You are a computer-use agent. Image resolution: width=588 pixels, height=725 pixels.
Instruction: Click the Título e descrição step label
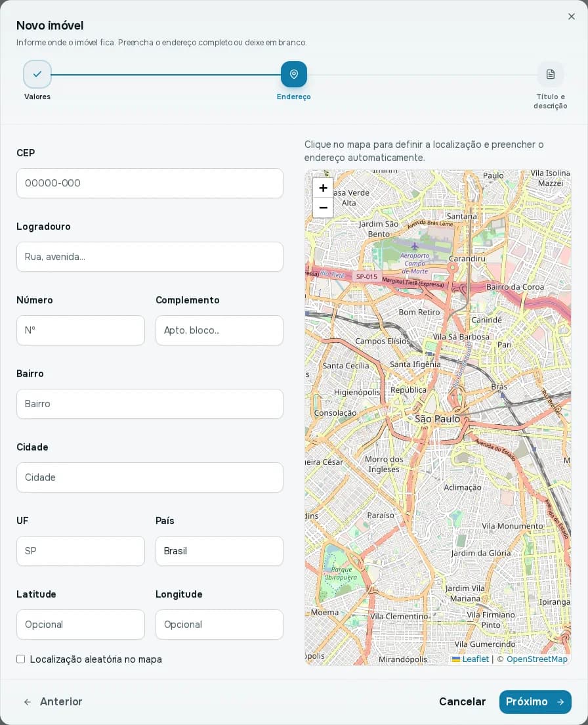click(550, 101)
